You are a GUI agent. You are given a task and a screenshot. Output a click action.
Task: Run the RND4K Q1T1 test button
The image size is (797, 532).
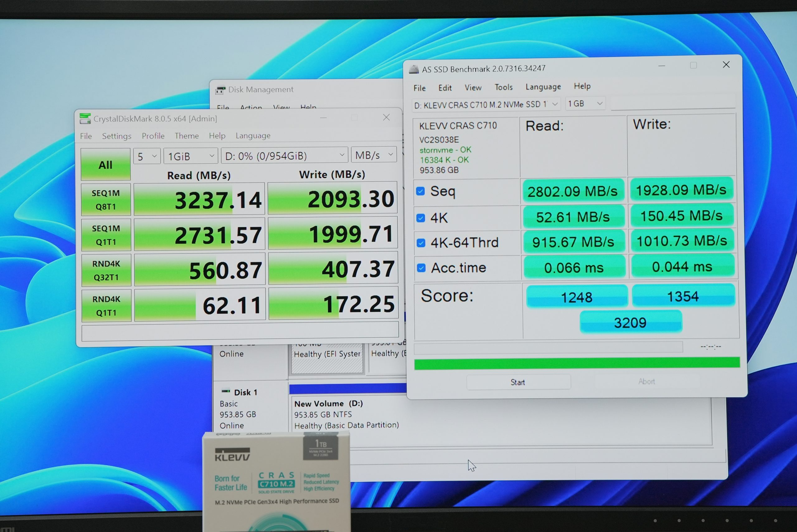(106, 306)
